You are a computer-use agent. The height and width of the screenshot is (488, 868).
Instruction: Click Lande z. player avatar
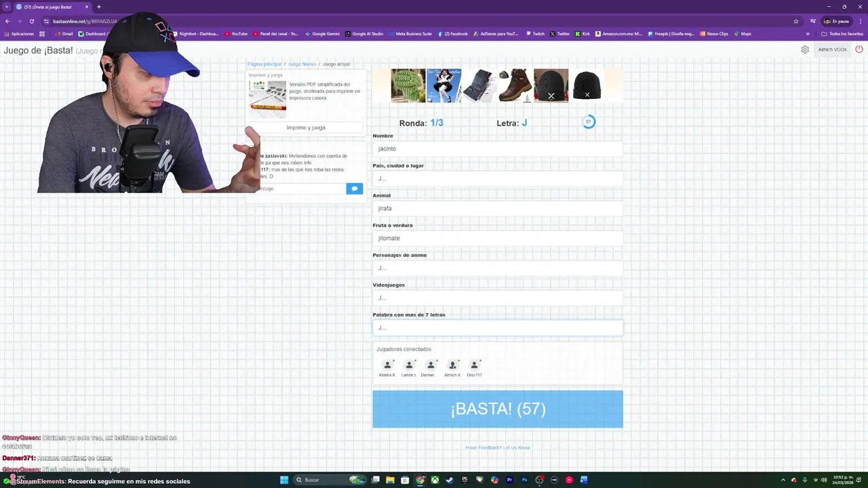coord(409,365)
